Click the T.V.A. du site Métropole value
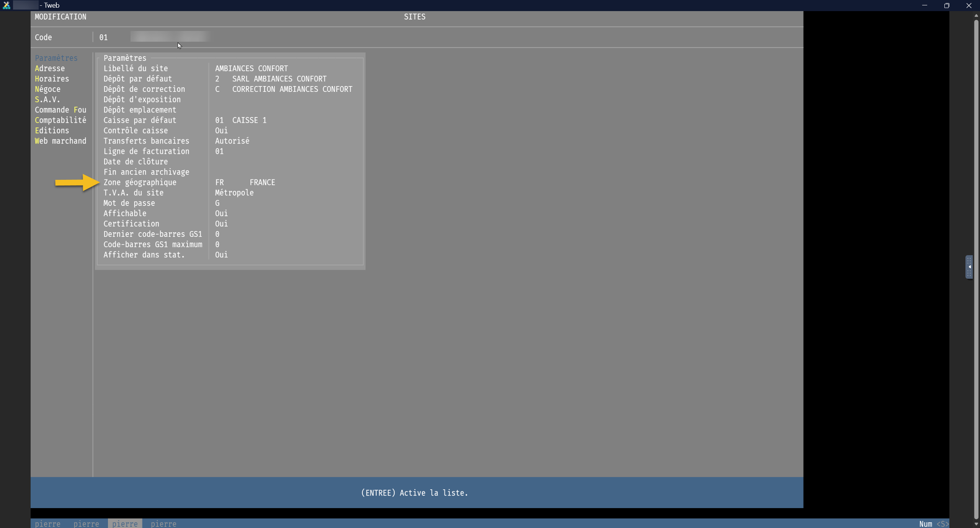The width and height of the screenshot is (980, 528). [234, 193]
